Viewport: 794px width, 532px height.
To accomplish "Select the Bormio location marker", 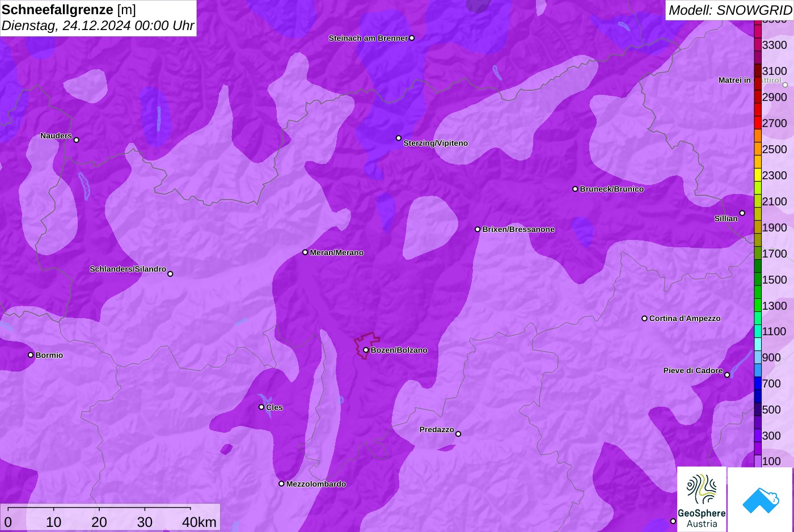I will [31, 355].
